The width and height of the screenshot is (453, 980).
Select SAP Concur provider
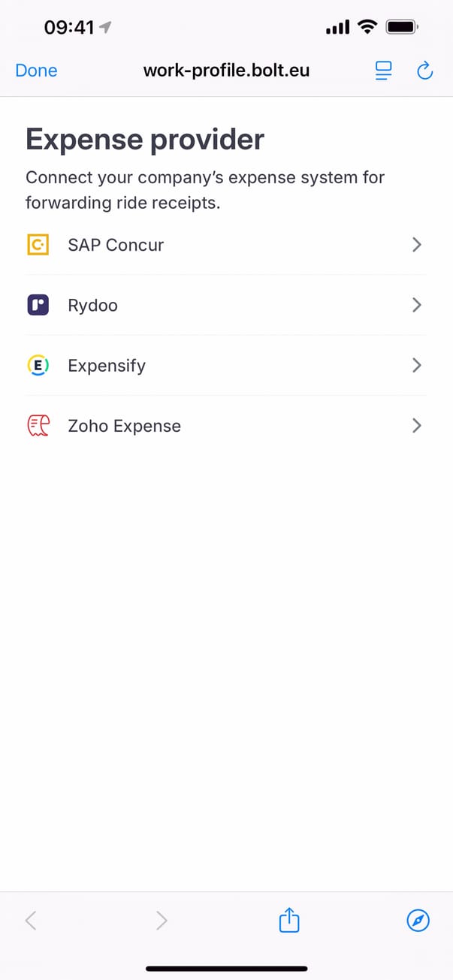click(x=116, y=245)
